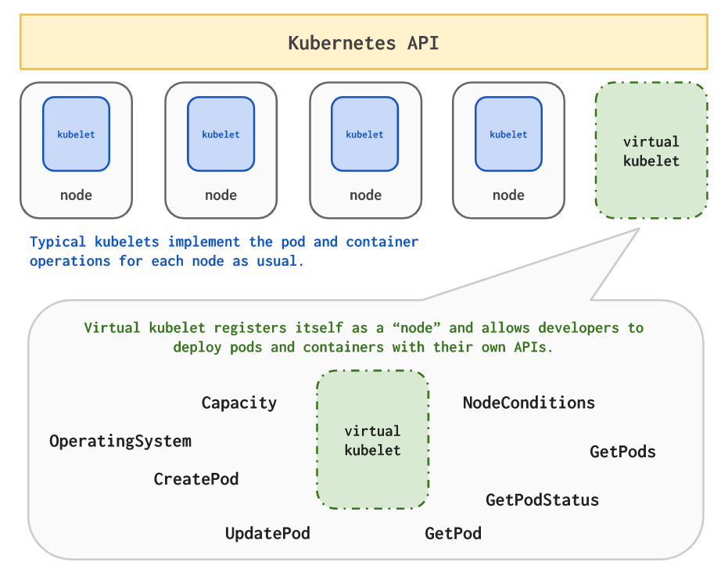Click the GetPod label
This screenshot has width=728, height=569.
(x=454, y=533)
